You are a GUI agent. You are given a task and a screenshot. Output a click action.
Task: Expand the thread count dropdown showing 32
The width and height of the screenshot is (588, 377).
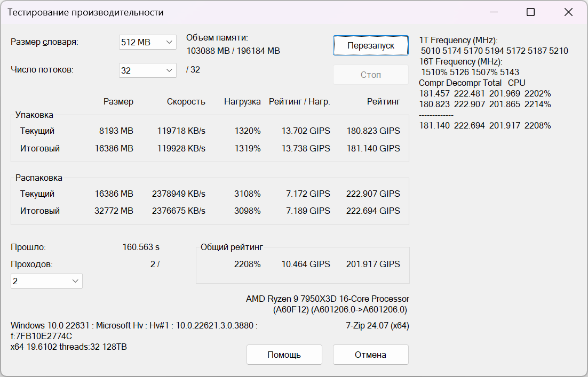point(147,70)
